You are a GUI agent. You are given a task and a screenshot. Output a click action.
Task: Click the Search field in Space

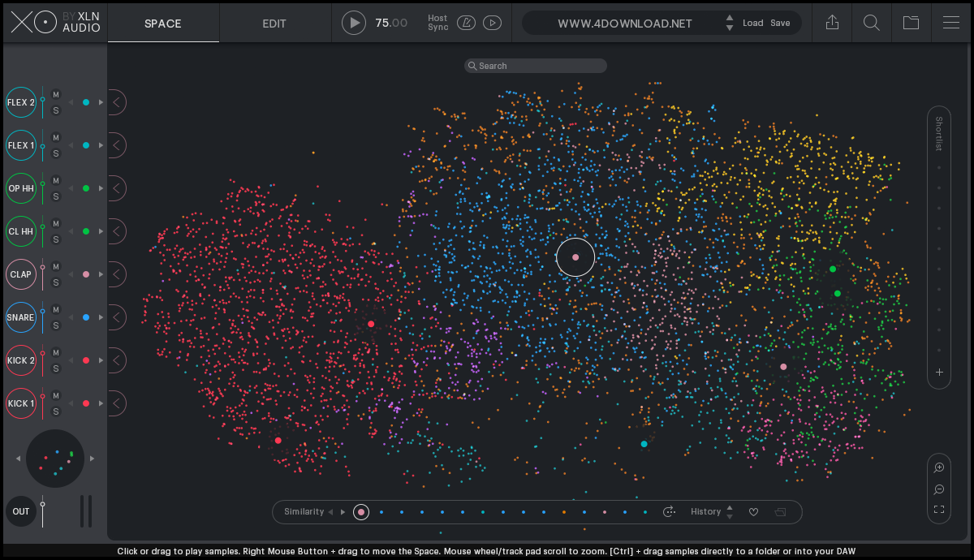(x=536, y=66)
